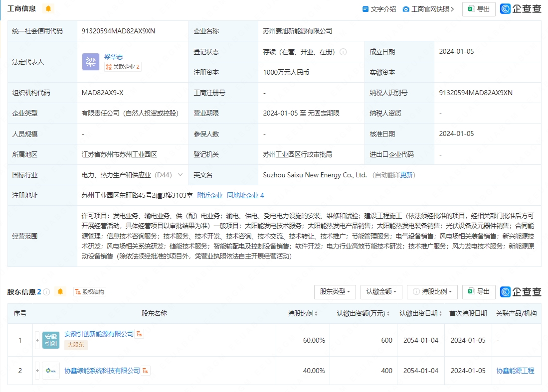
Task: Click the bell icon beside 工商信息
Action: pos(48,9)
